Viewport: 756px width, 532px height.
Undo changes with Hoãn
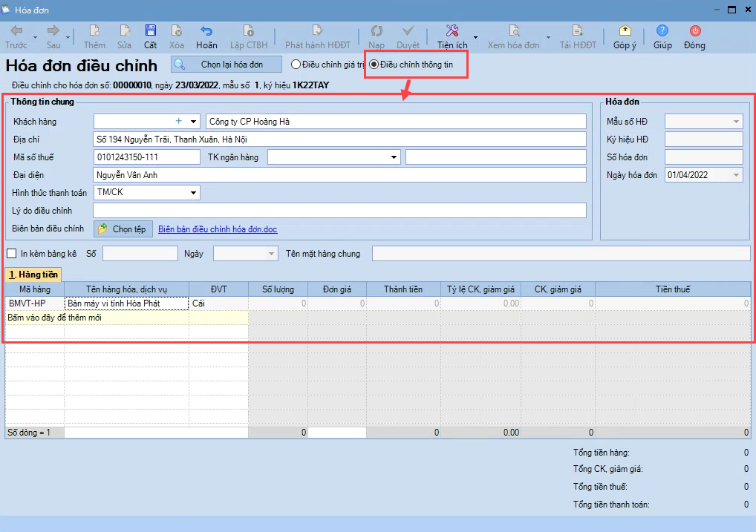click(x=206, y=37)
